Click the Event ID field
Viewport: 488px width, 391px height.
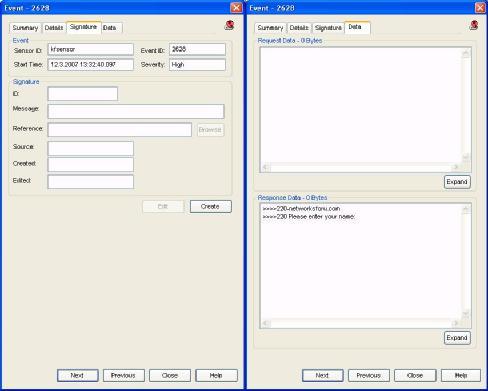point(197,49)
